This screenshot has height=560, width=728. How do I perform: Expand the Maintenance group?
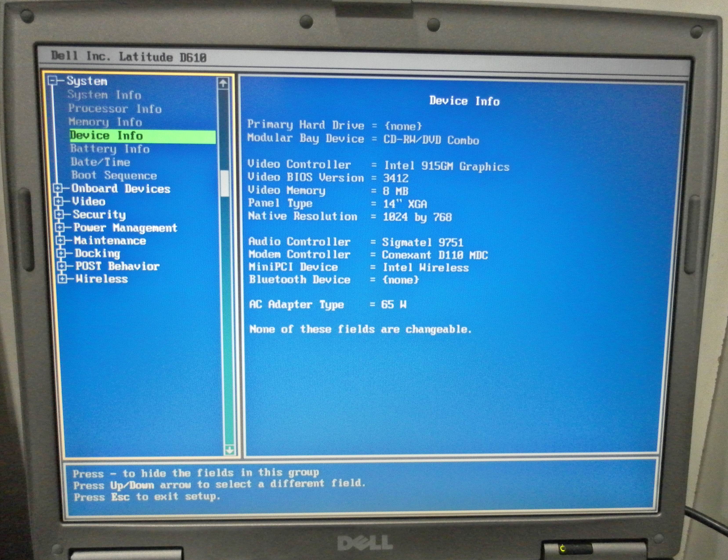(x=60, y=240)
